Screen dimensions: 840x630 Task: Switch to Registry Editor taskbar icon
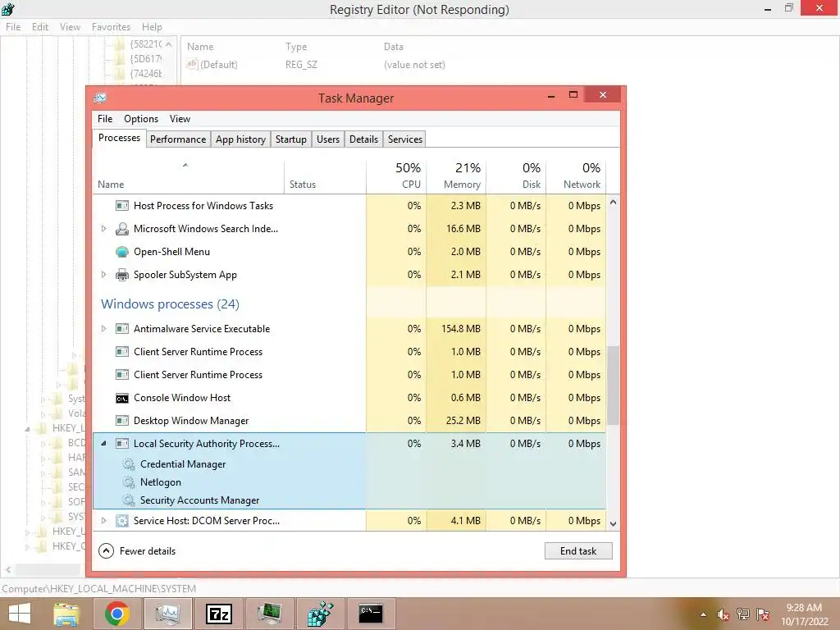[321, 614]
